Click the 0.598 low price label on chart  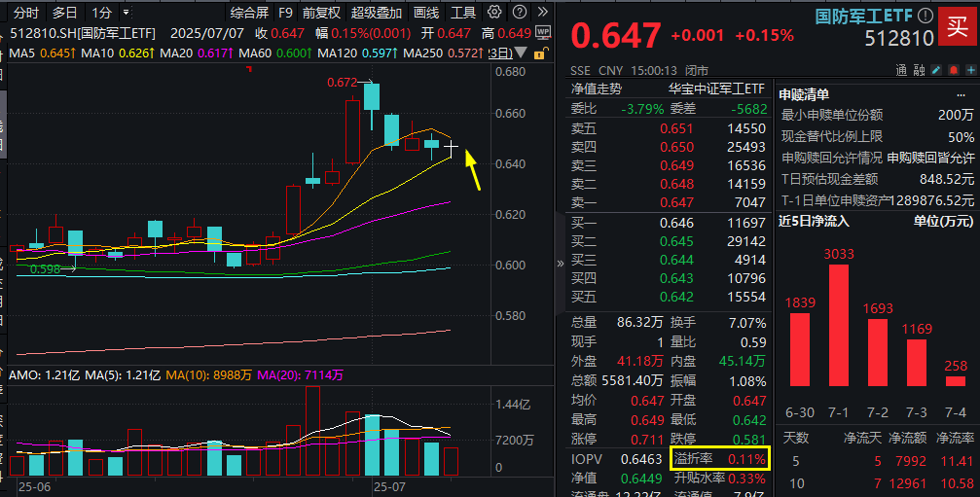click(x=45, y=269)
